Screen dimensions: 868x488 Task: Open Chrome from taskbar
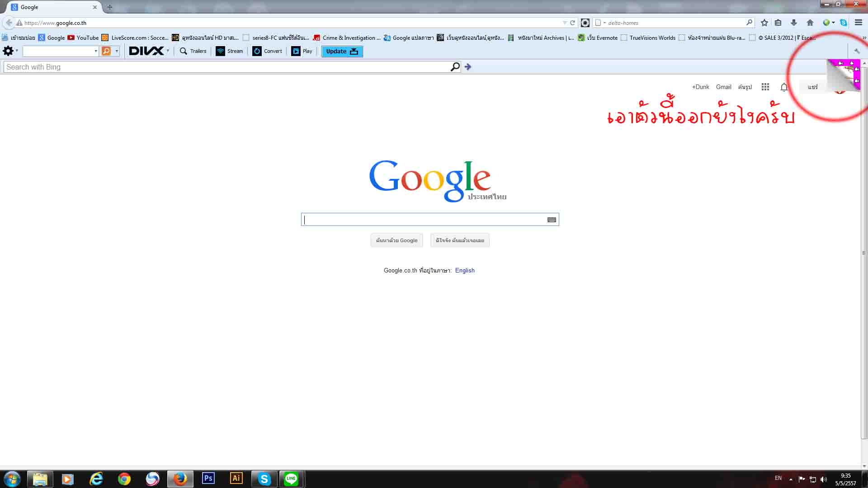point(124,479)
